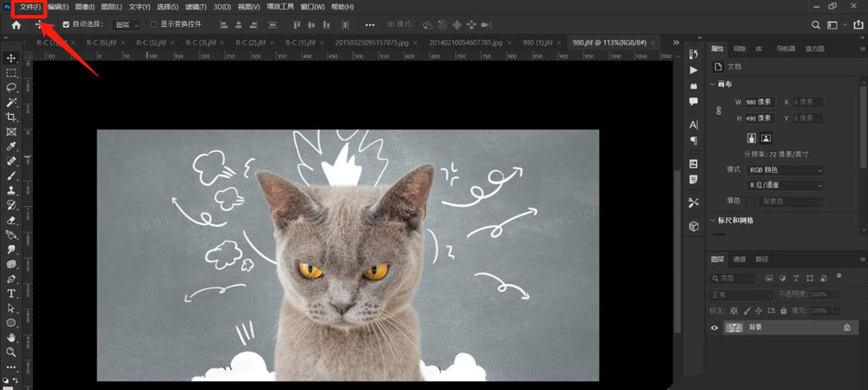Select the Crop tool
This screenshot has width=868, height=390.
[11, 116]
